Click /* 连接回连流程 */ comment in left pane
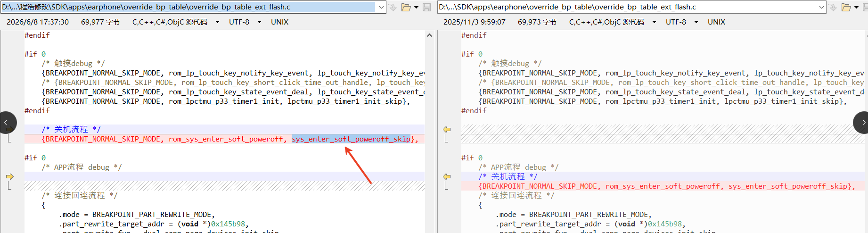868x233 pixels. 80,195
